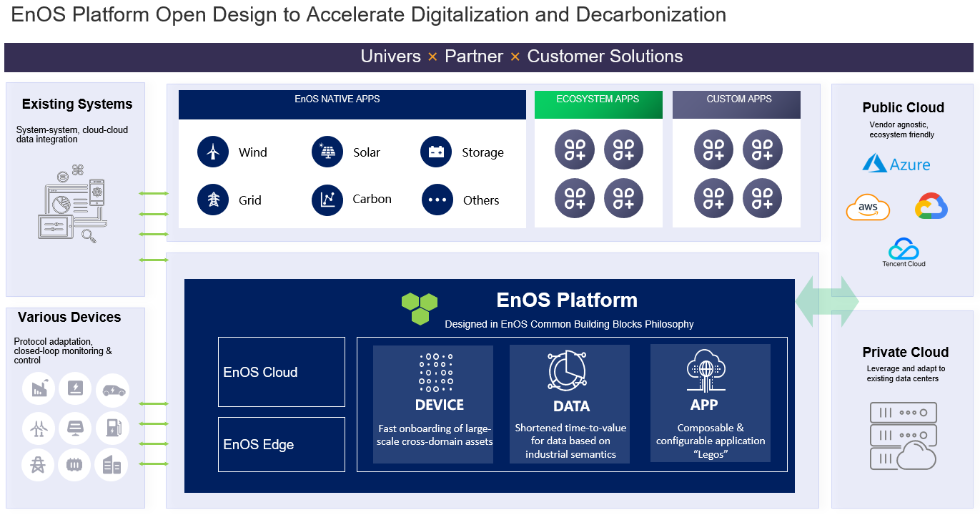Viewport: 980px width, 515px height.
Task: Select the AWS cloud logo
Action: 868,207
